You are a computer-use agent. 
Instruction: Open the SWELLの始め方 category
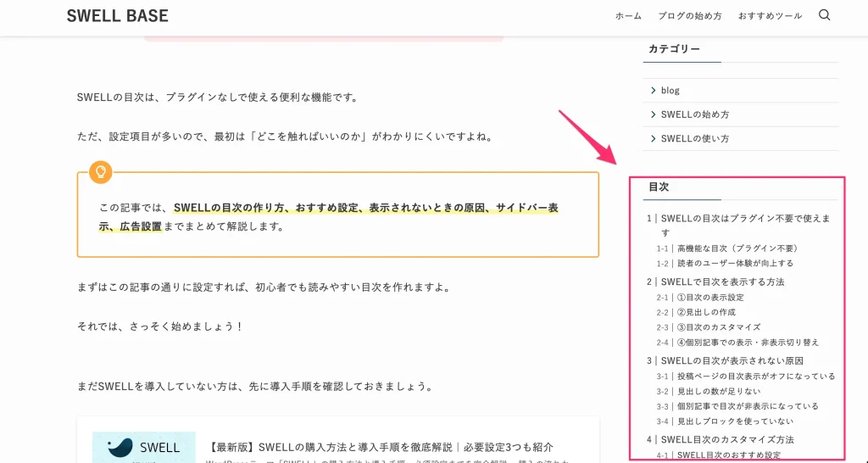tap(695, 114)
